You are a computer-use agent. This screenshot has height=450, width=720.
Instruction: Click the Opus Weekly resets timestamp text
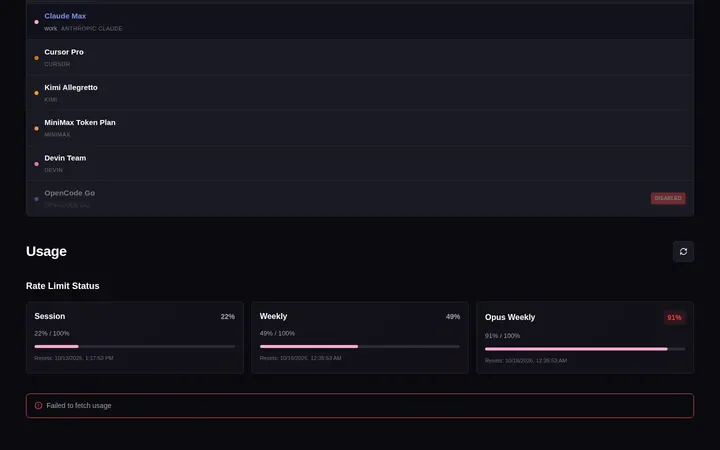click(526, 360)
